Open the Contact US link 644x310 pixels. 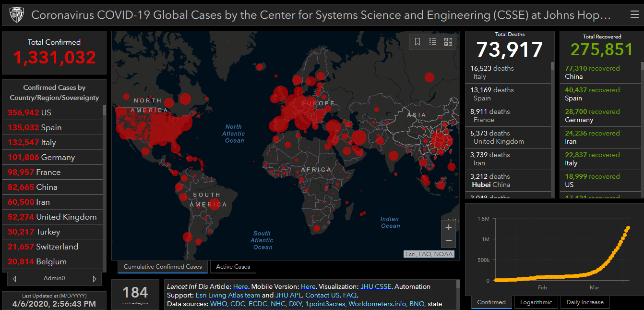click(322, 295)
